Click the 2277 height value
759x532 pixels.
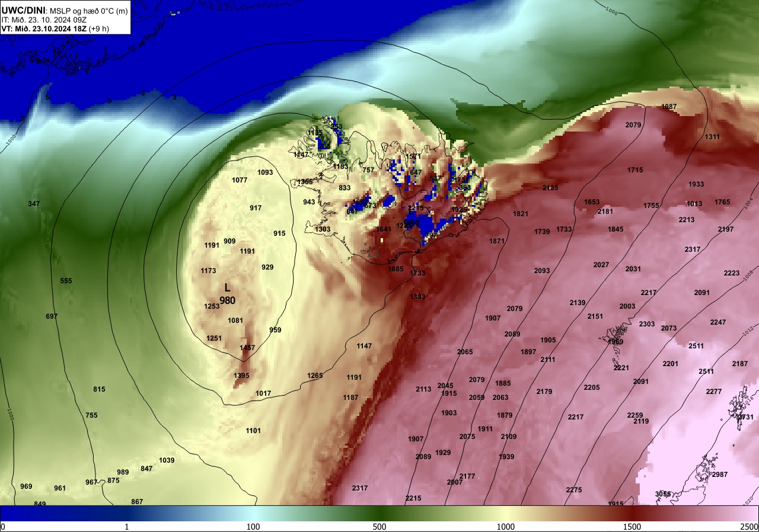pyautogui.click(x=714, y=392)
